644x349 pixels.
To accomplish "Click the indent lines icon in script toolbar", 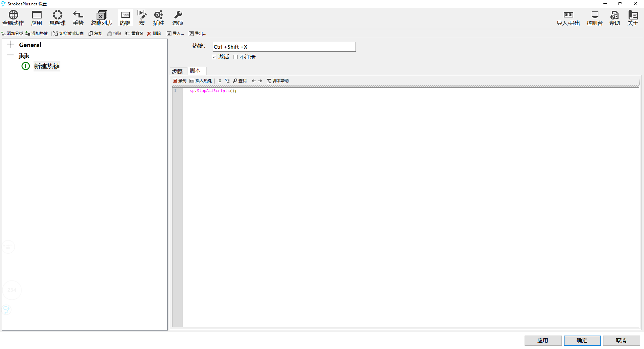I will click(x=219, y=81).
